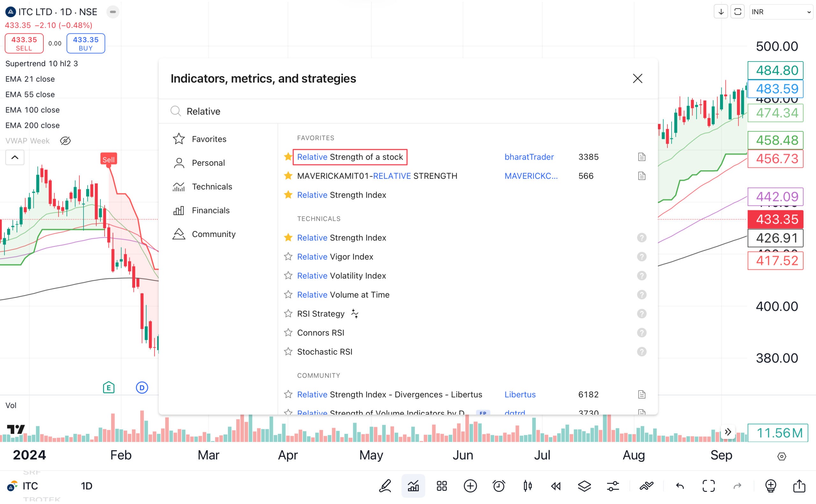
Task: Favorite the Connors RSI star
Action: click(288, 333)
